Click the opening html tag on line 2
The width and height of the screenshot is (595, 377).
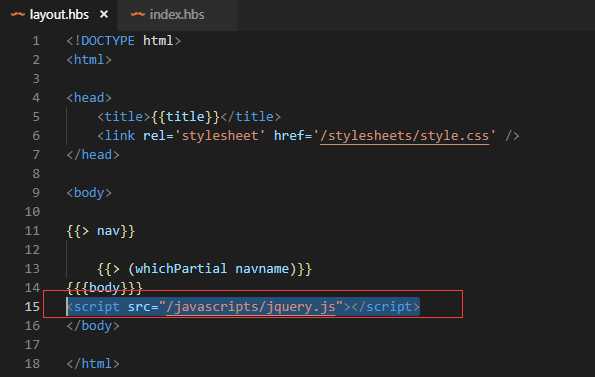(x=89, y=60)
